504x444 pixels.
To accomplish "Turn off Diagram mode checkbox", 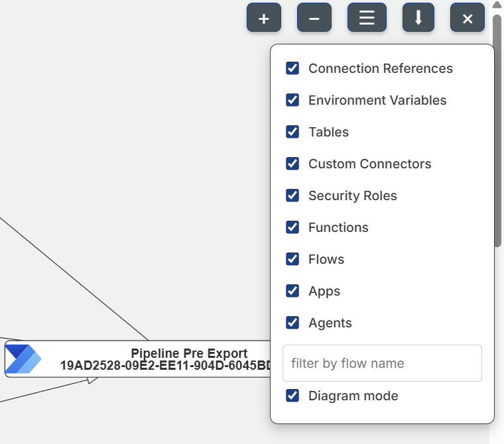I will (x=292, y=396).
